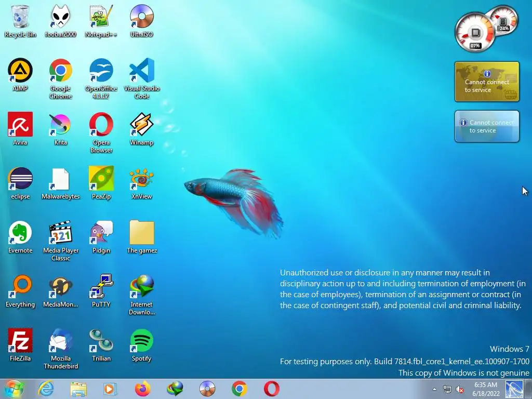The height and width of the screenshot is (399, 532).
Task: Launch Visual Studio Code icon
Action: click(x=141, y=79)
